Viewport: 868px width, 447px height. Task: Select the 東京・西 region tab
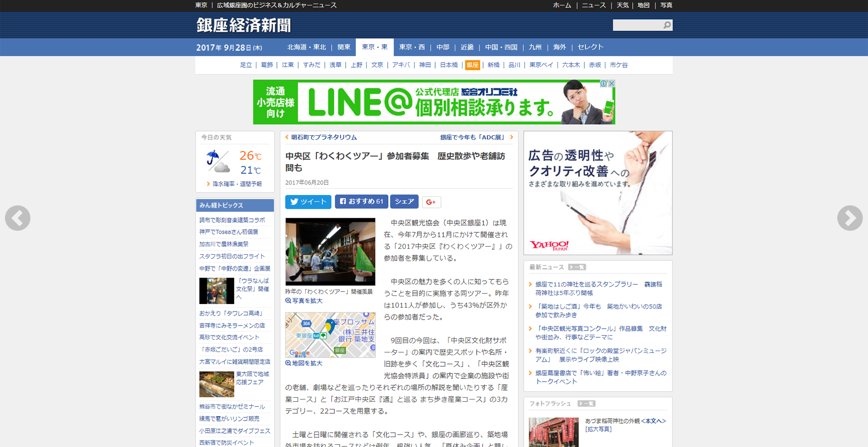pos(412,47)
